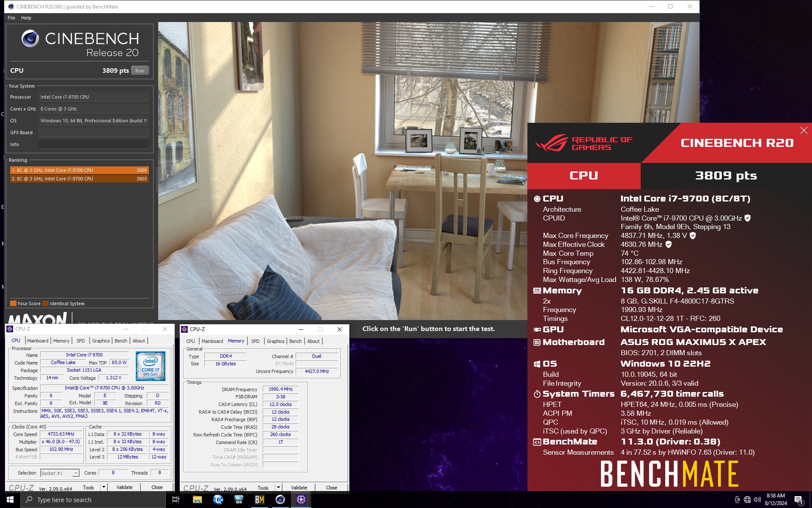Click Validate in the left CPU-Z window
The image size is (812, 508).
click(124, 487)
